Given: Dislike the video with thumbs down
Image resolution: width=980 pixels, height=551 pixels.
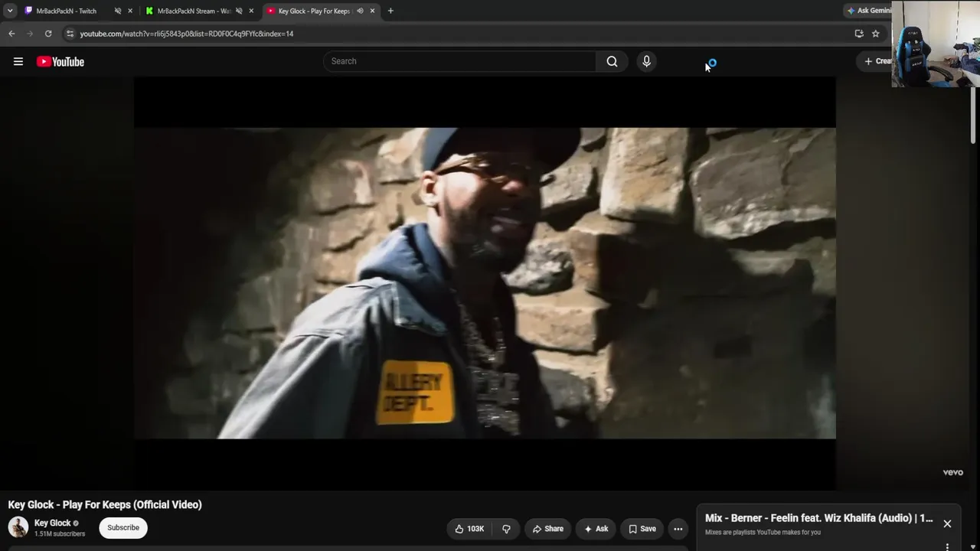Looking at the screenshot, I should [506, 529].
